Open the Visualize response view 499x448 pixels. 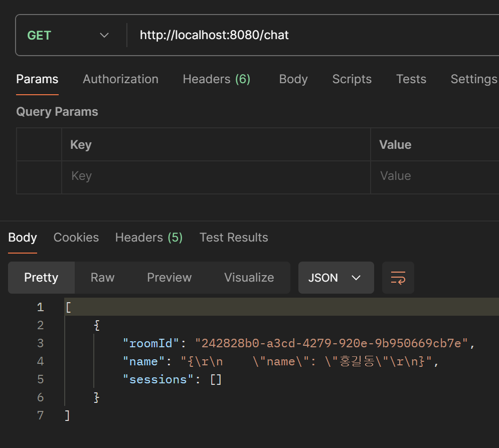coord(249,278)
